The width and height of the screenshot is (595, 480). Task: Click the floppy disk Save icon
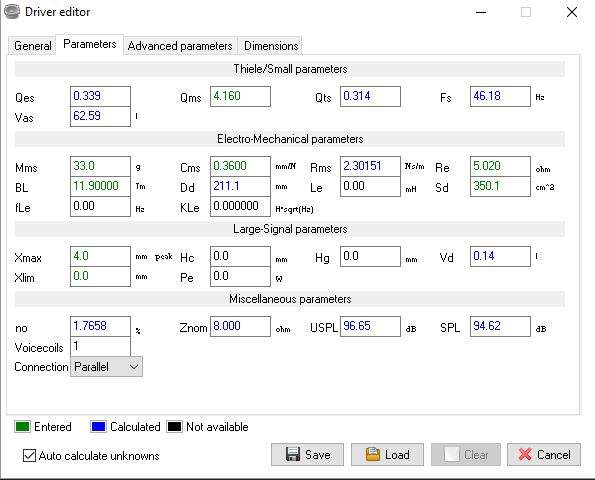pos(293,454)
